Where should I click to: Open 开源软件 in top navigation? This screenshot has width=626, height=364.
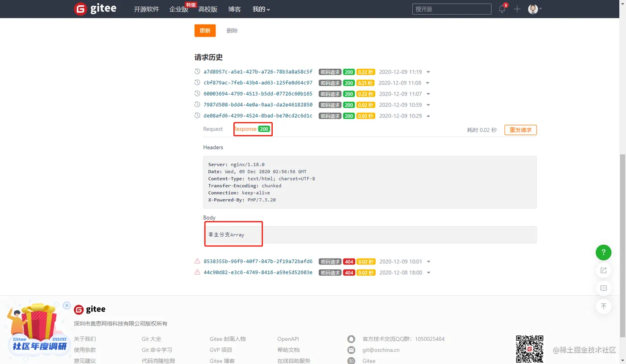[146, 9]
